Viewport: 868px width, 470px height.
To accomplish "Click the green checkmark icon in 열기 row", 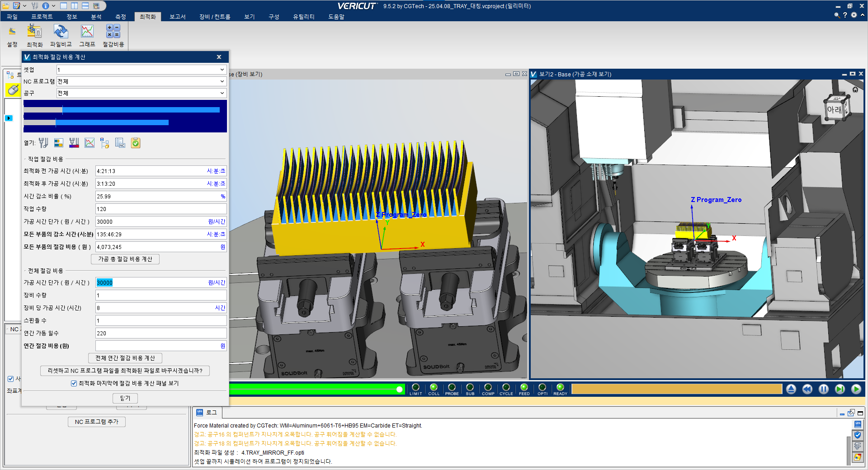I will pyautogui.click(x=136, y=143).
